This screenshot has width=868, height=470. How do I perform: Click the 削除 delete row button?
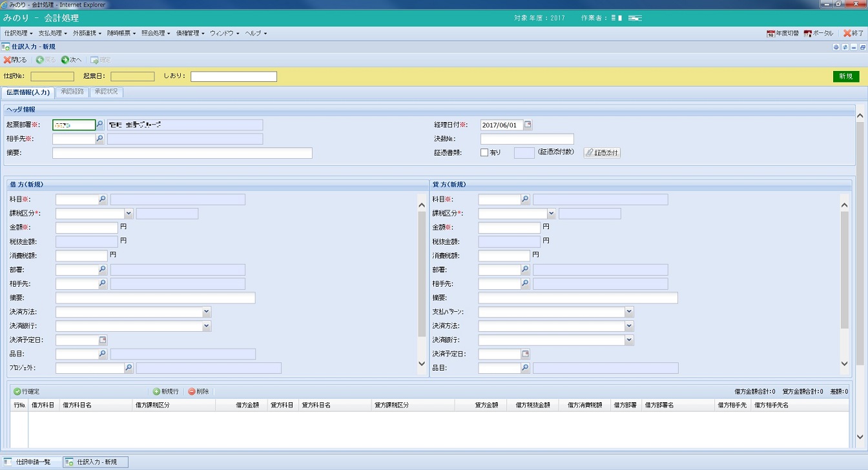pyautogui.click(x=199, y=391)
